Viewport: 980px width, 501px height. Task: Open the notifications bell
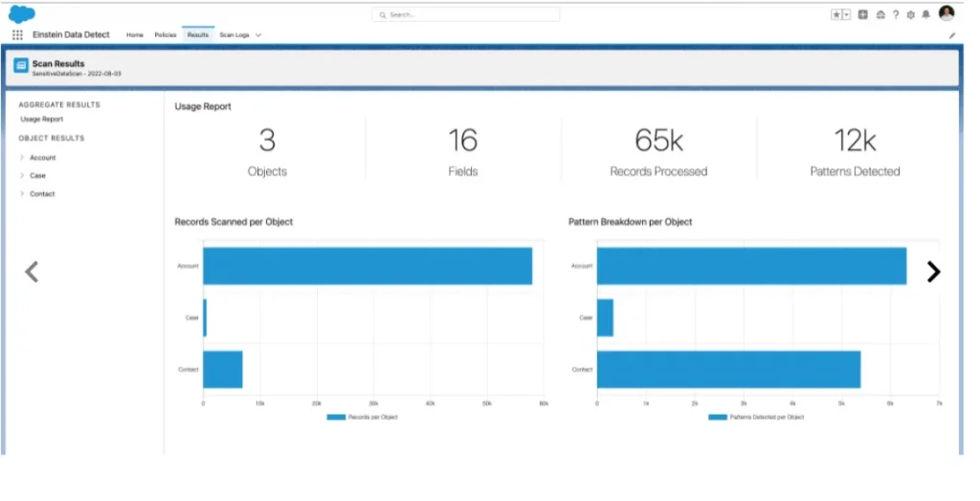926,14
